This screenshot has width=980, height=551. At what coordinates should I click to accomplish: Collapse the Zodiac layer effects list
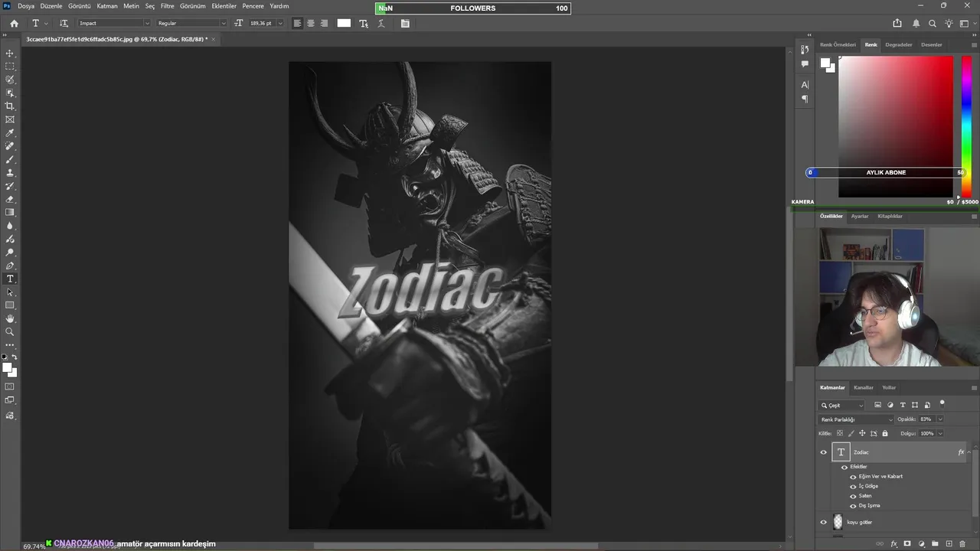(x=969, y=452)
